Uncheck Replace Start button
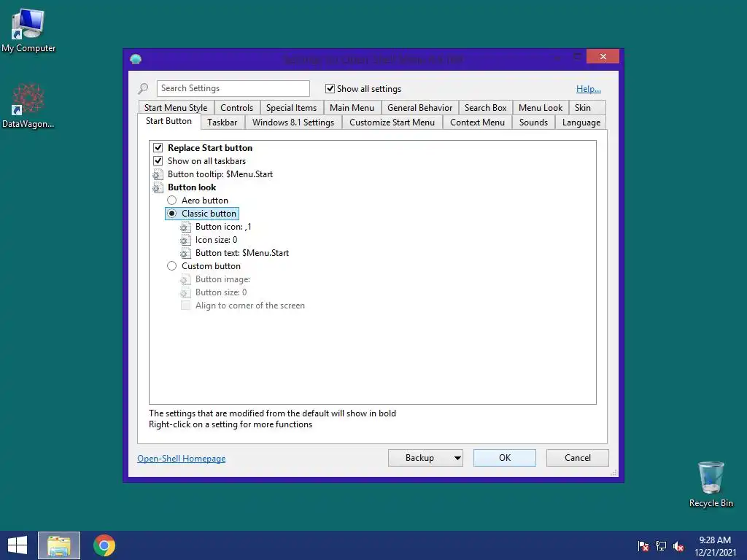The image size is (747, 560). [x=158, y=147]
